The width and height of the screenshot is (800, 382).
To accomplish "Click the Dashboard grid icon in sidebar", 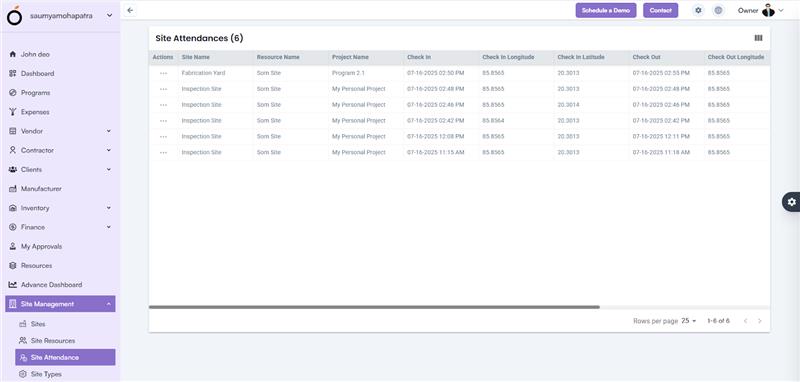I will [13, 73].
